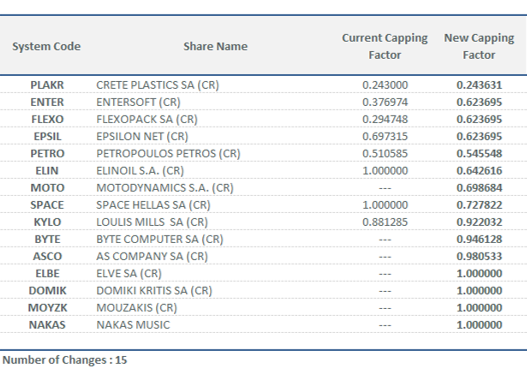Click the NAKAS MUSIC share name
The width and height of the screenshot is (527, 389).
(x=133, y=325)
